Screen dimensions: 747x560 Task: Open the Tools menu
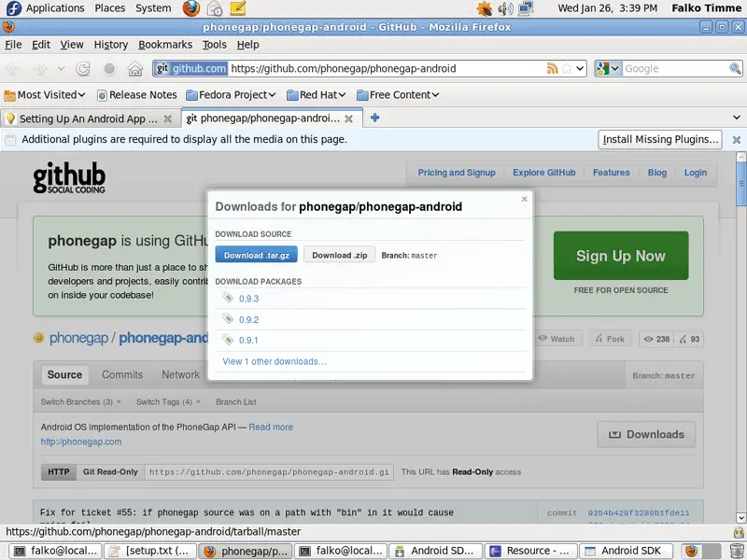click(x=215, y=45)
